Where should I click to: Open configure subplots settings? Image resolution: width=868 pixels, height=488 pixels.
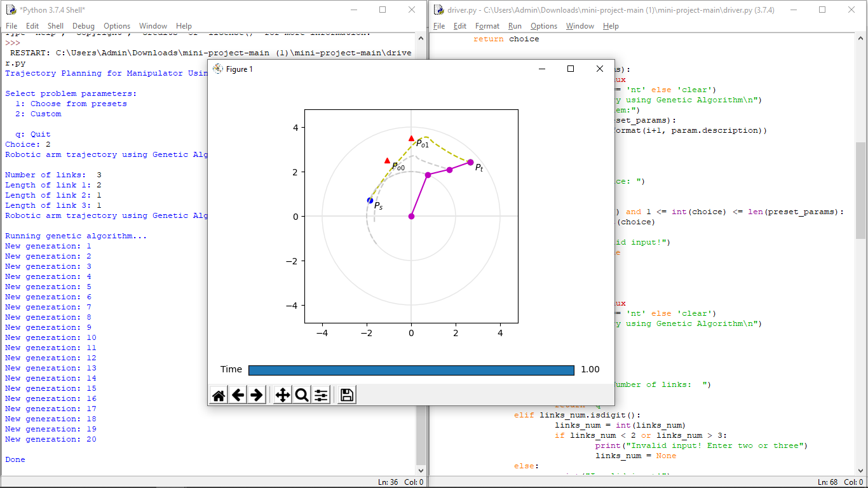321,395
